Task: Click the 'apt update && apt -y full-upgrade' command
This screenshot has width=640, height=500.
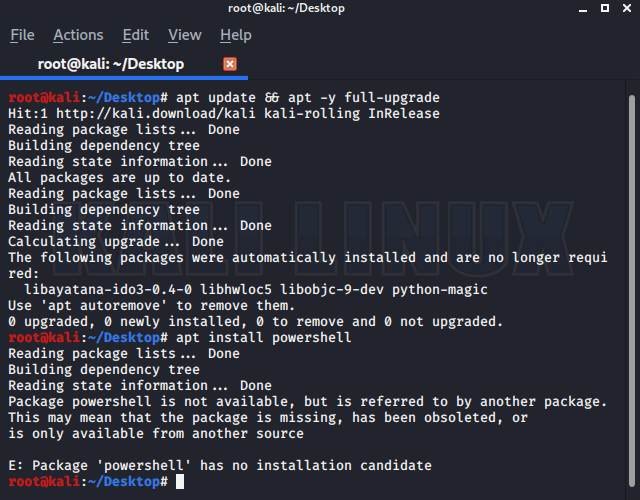Action: coord(307,98)
